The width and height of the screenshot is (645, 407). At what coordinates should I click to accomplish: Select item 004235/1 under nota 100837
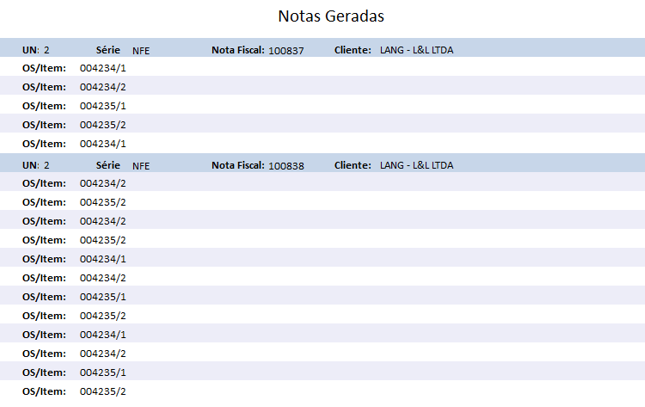[x=103, y=106]
